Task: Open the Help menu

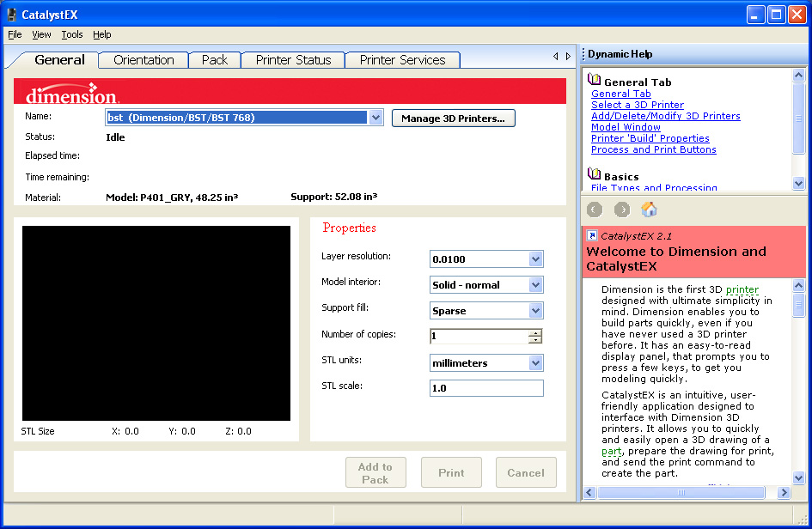Action: coord(102,34)
